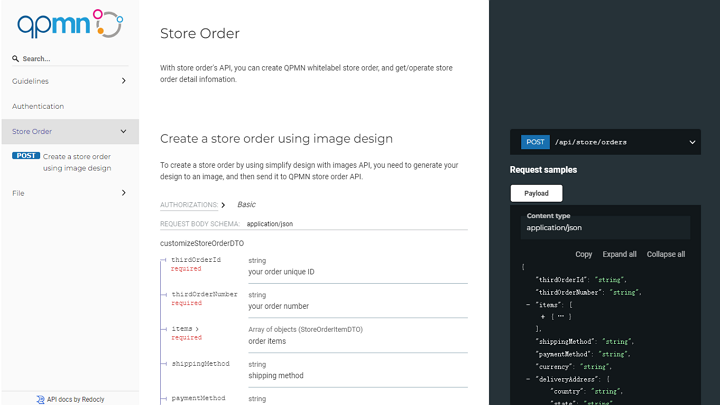720x405 pixels.
Task: Collapse the items array in JSON
Action: (x=528, y=305)
